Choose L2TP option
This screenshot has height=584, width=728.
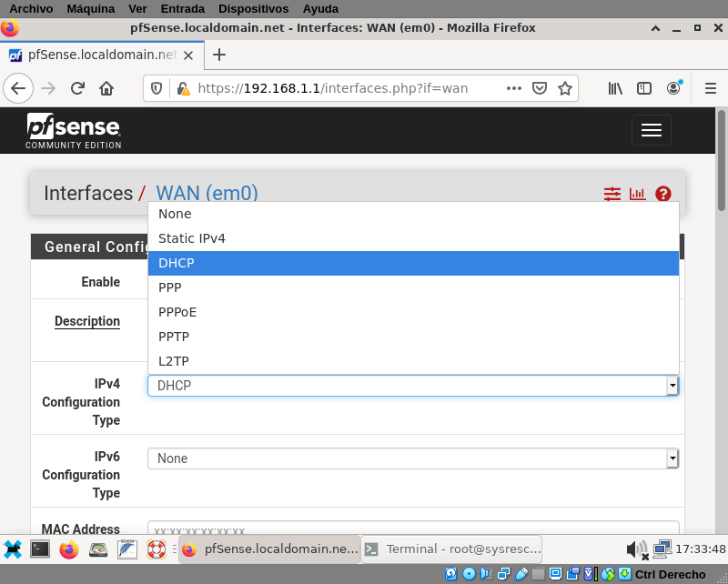(x=413, y=362)
